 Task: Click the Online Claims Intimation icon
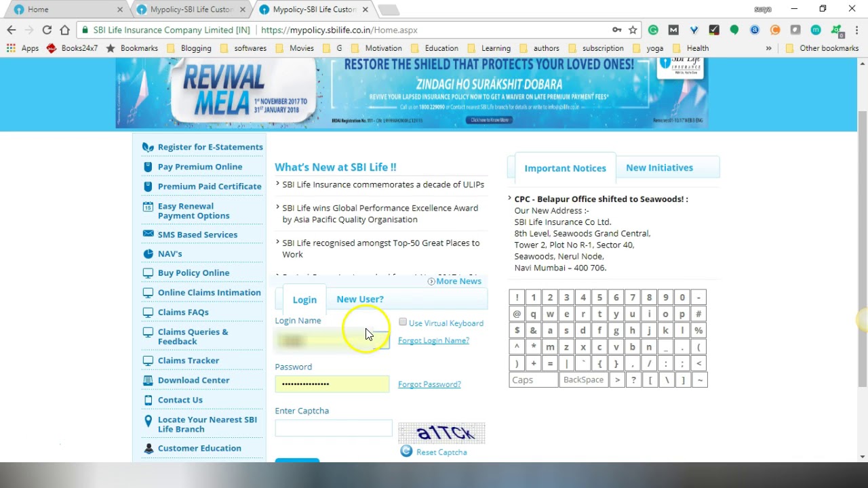148,292
